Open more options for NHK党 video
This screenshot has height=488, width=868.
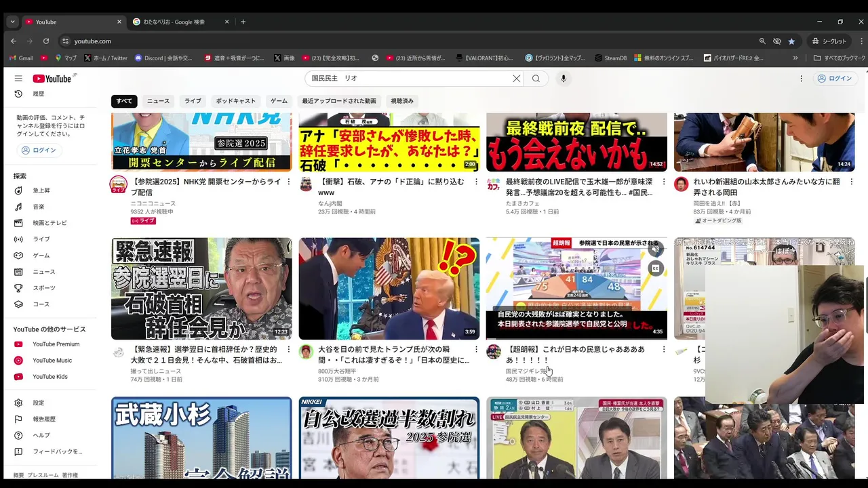click(x=289, y=182)
